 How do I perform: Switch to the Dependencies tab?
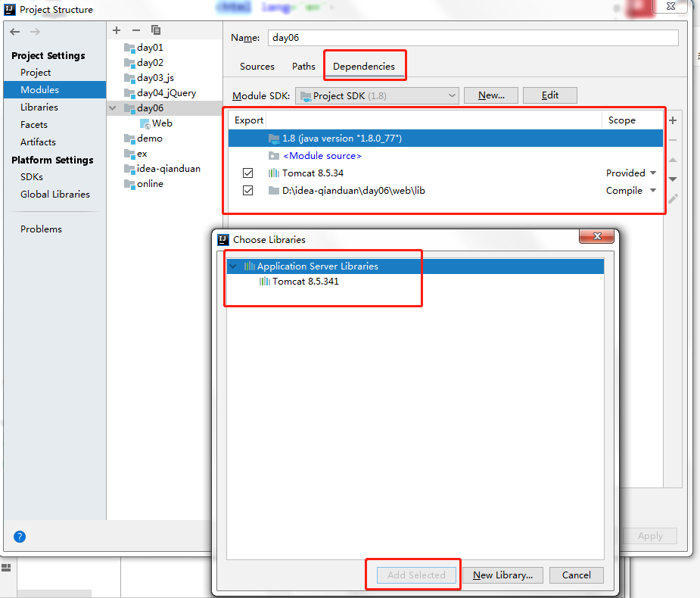[364, 67]
